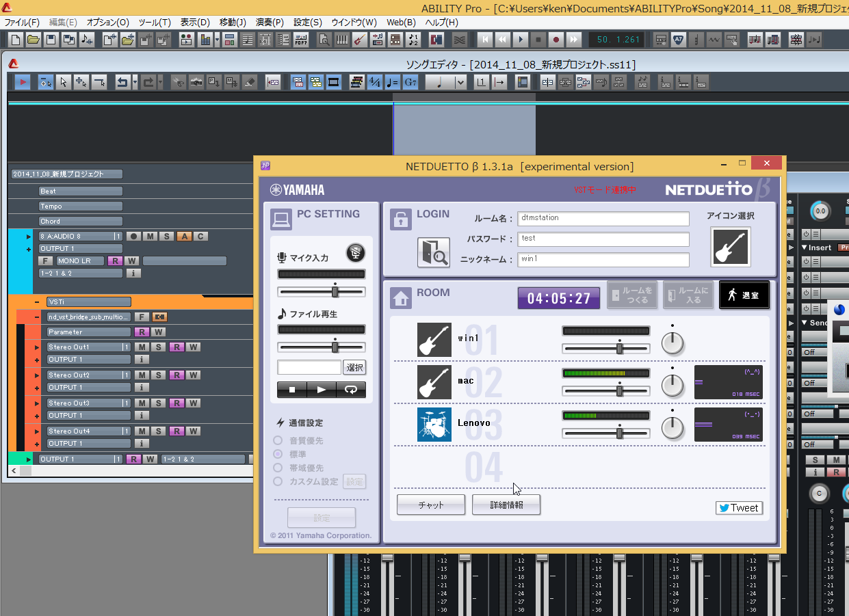The image size is (849, 616).
Task: Mute the Stereo Out1 track
Action: [142, 347]
